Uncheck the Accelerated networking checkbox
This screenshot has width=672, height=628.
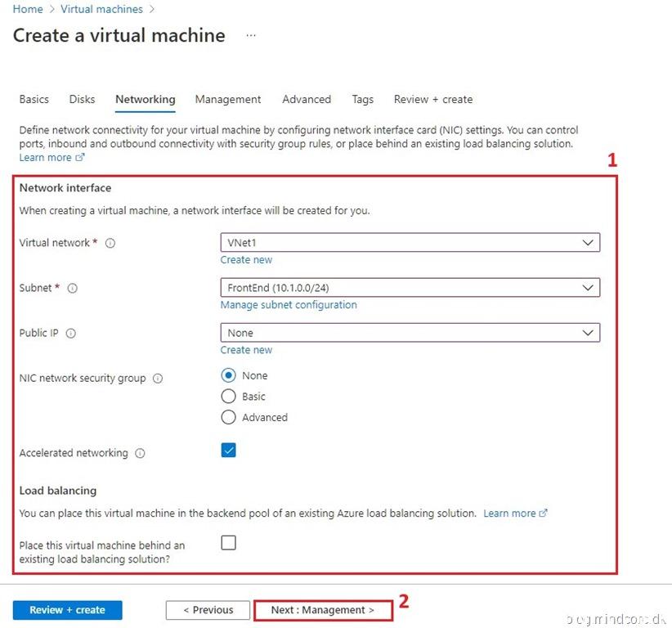click(x=229, y=451)
